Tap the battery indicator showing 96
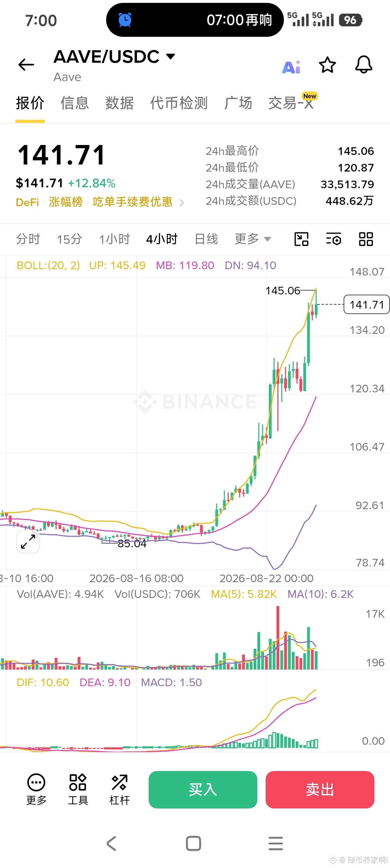The image size is (390, 868). click(351, 20)
